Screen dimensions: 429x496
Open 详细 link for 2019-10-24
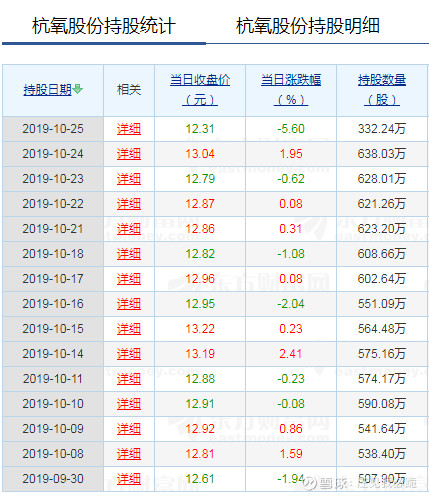pyautogui.click(x=129, y=154)
